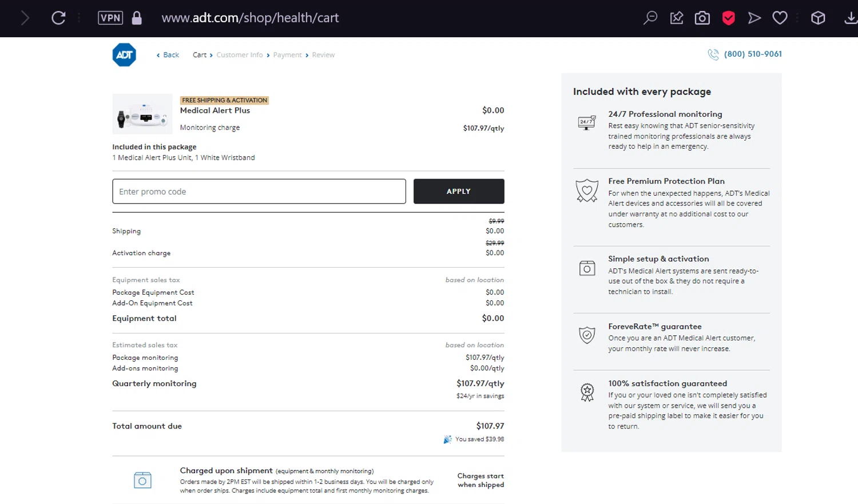Click the phone icon beside the number

[713, 54]
